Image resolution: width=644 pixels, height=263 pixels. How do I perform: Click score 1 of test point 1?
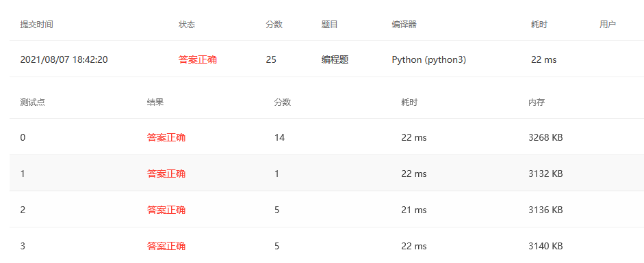(276, 174)
